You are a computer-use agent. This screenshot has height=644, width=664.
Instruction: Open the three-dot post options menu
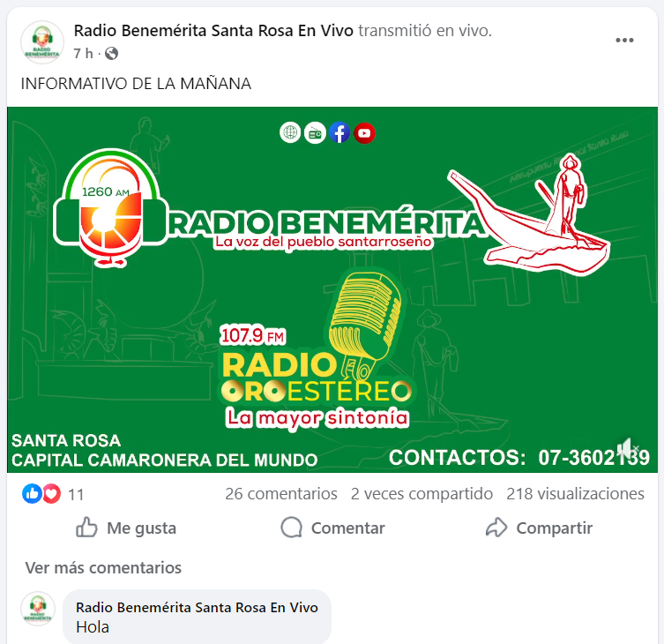(624, 41)
